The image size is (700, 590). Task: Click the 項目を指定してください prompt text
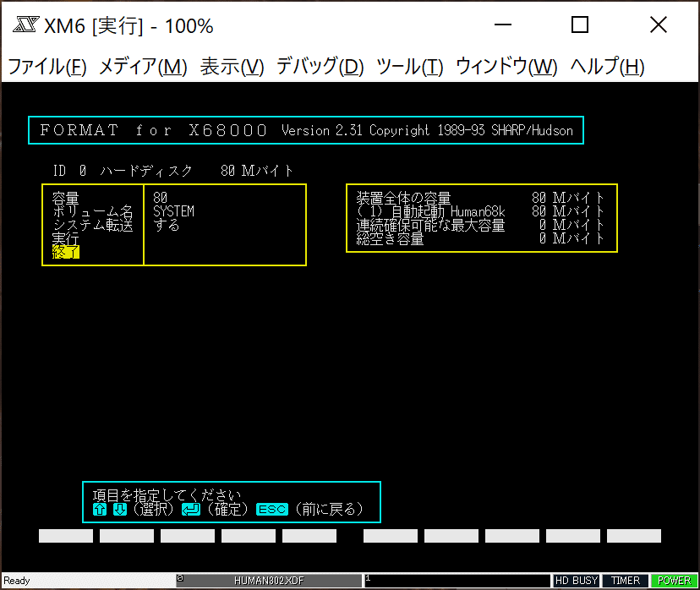point(167,495)
